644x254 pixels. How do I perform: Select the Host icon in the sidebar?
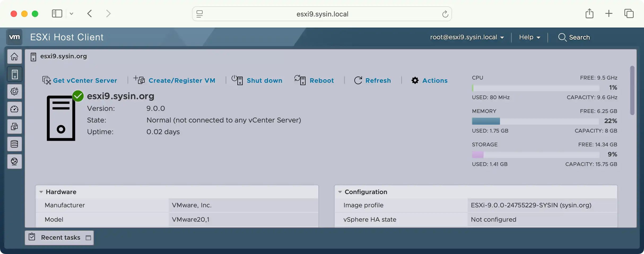point(14,74)
